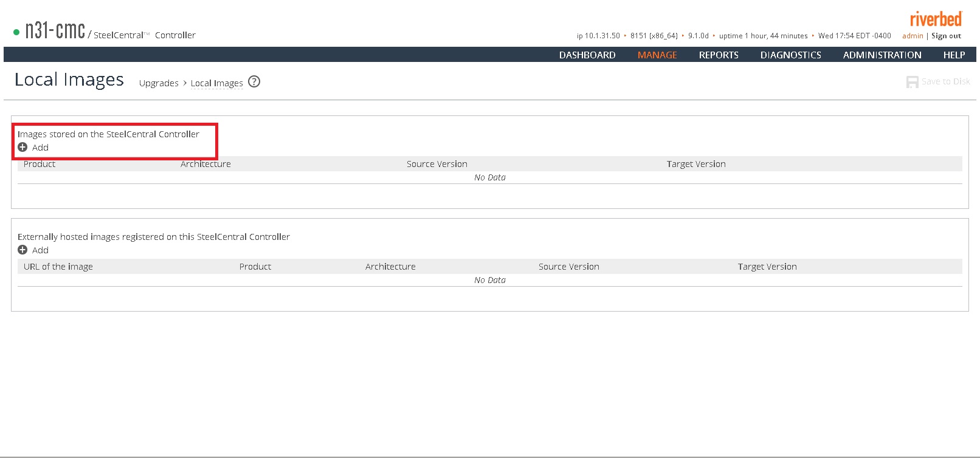The image size is (980, 458).
Task: Open the Manage menu
Action: pos(657,55)
